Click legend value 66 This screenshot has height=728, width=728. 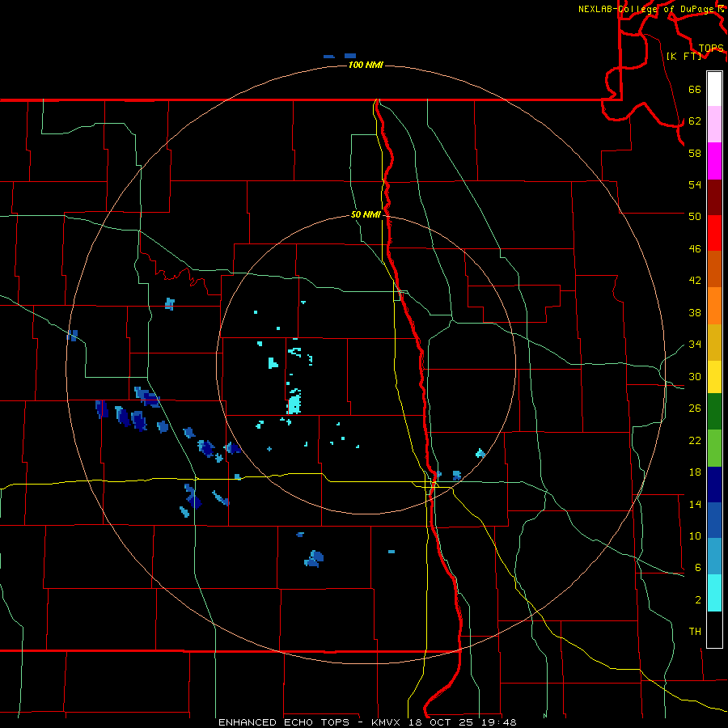coord(695,89)
